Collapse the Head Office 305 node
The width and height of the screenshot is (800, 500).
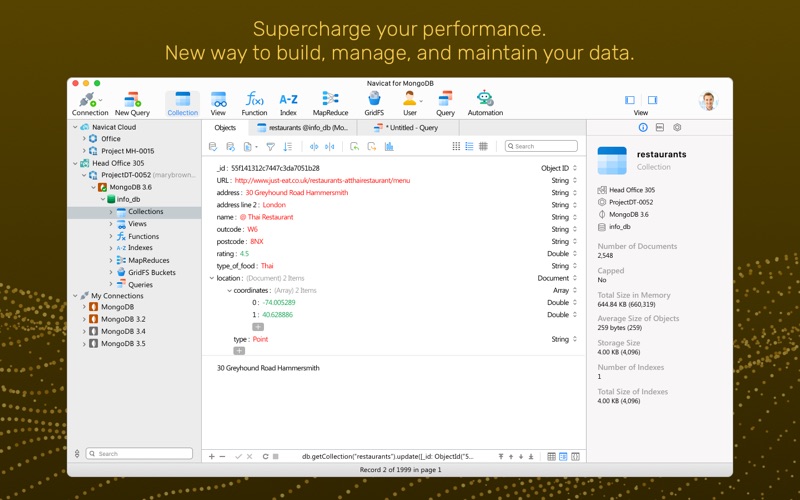point(76,163)
